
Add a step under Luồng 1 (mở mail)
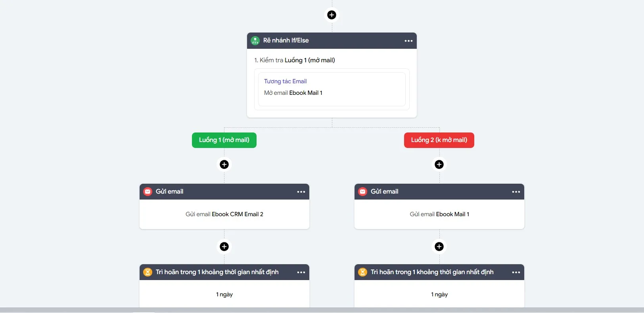click(x=224, y=165)
